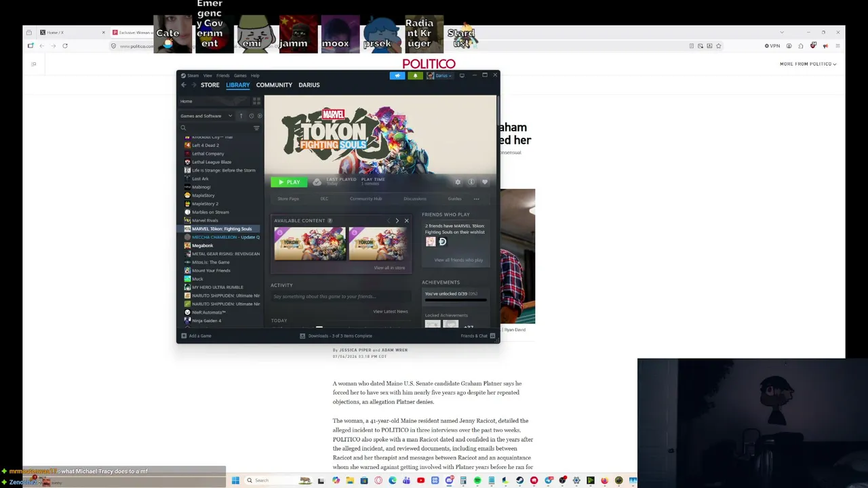
Task: Click View Latest News
Action: click(x=391, y=311)
